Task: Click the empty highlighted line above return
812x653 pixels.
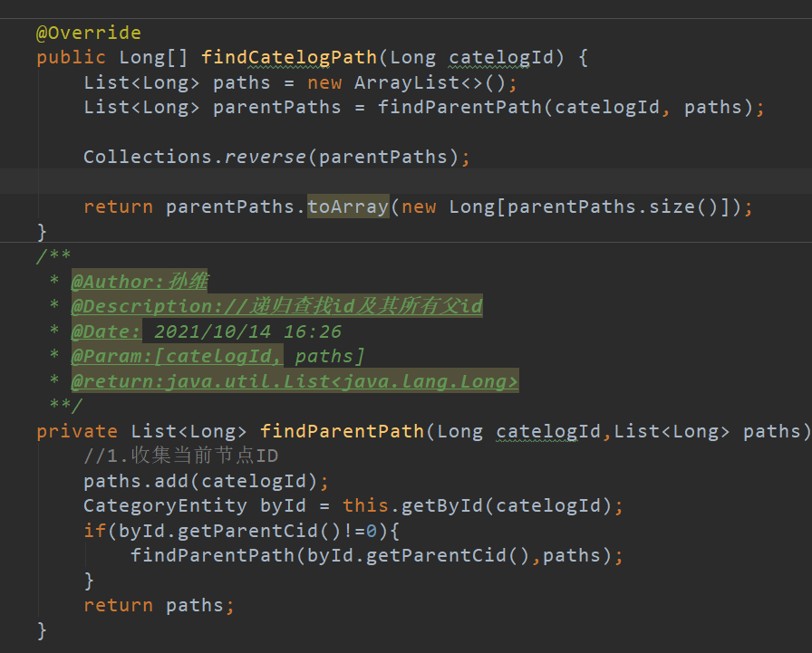Action: 406,181
